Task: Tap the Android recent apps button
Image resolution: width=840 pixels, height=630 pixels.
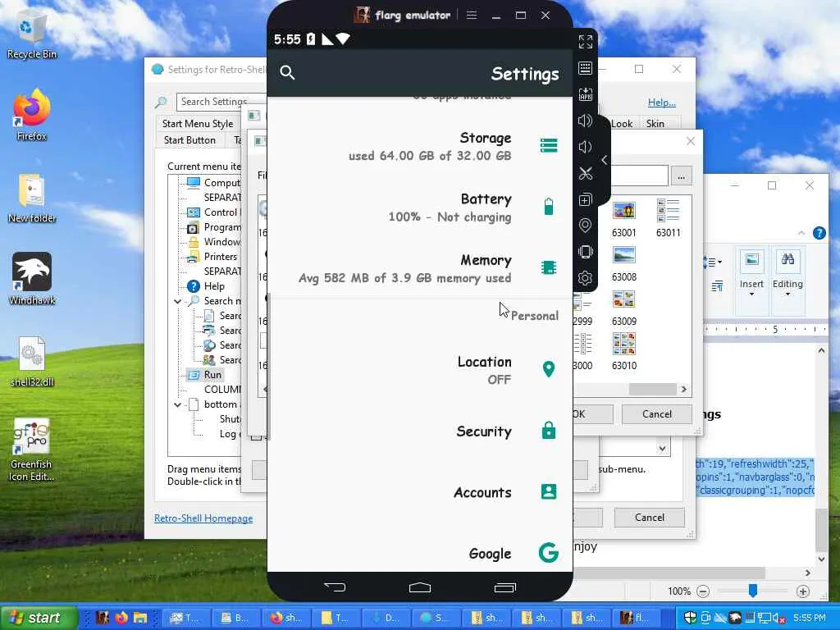Action: [x=504, y=587]
